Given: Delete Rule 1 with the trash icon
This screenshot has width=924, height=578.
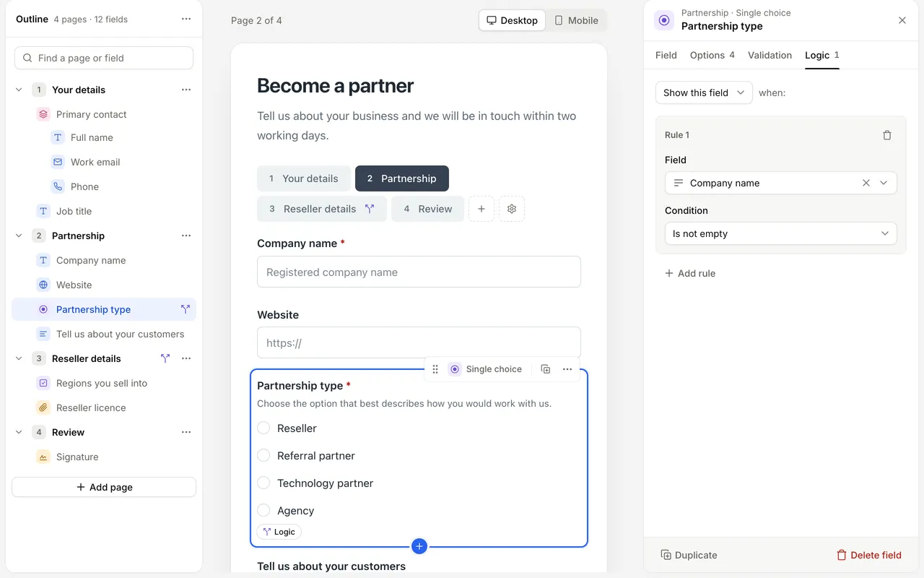Looking at the screenshot, I should [x=887, y=135].
